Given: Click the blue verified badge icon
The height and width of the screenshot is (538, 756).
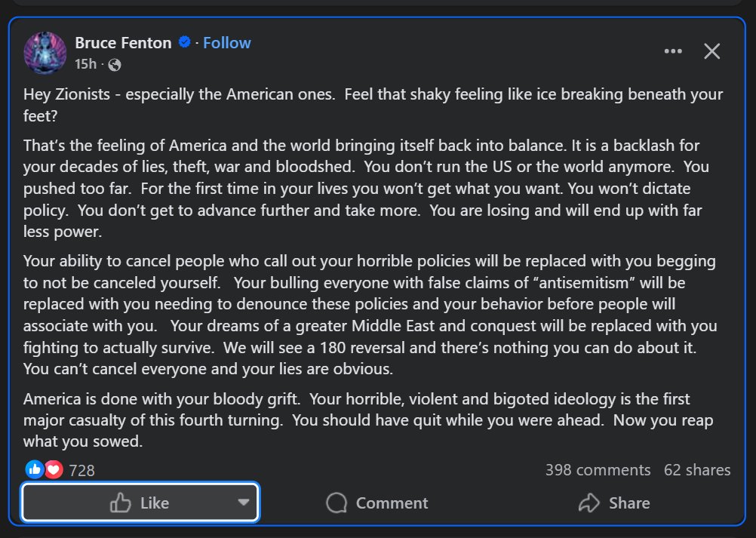Looking at the screenshot, I should tap(185, 43).
